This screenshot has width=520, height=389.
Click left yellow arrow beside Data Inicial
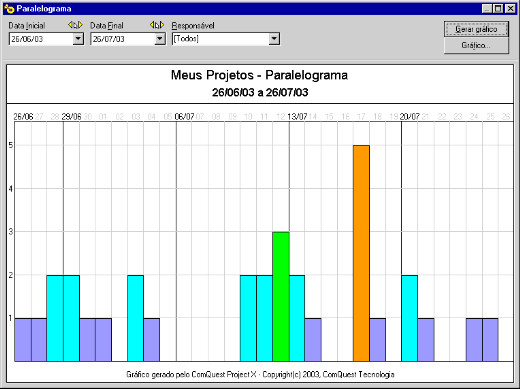70,25
